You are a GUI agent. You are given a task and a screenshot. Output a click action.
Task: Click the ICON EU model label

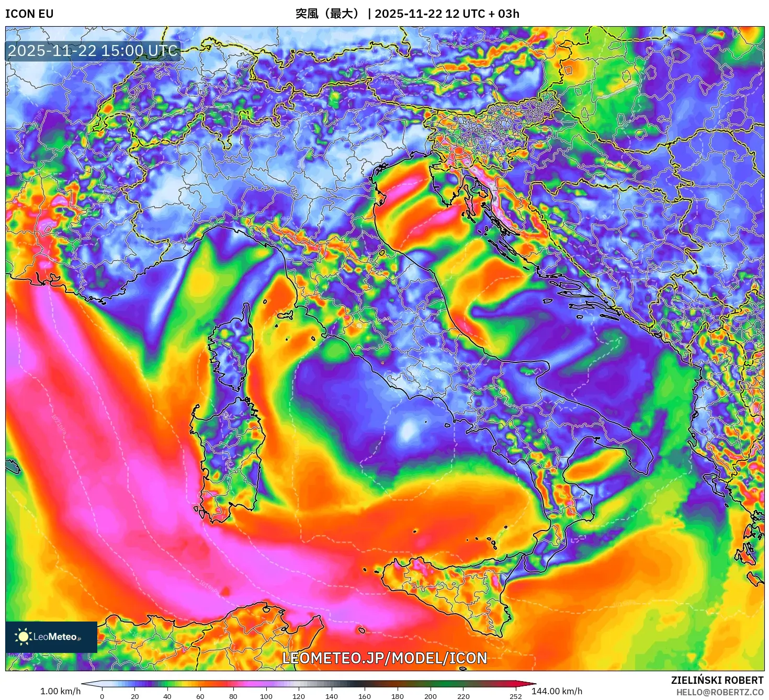29,14
